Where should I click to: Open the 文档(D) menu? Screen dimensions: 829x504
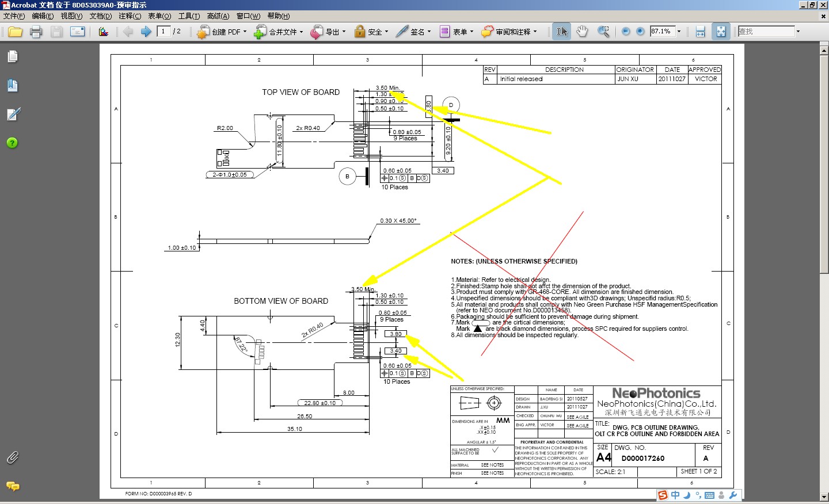[101, 16]
